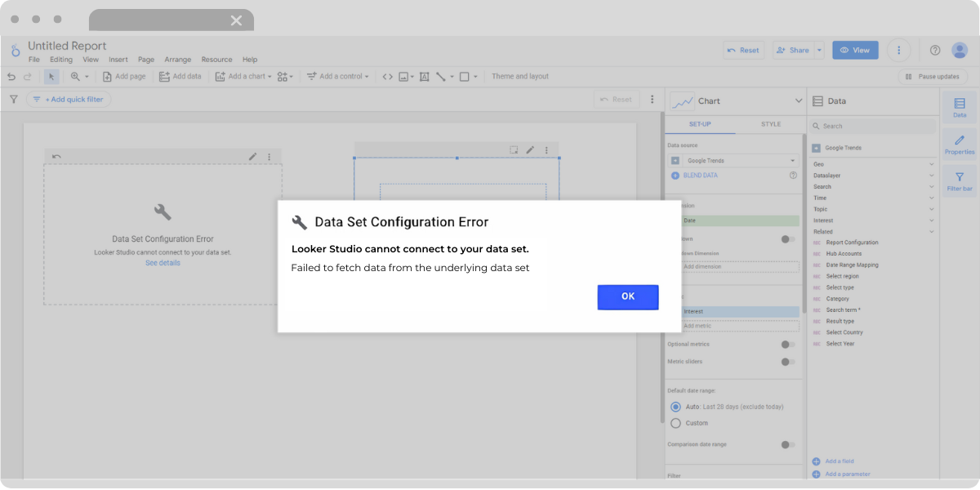The image size is (980, 490).
Task: Select the line drawing tool icon
Action: click(x=440, y=76)
